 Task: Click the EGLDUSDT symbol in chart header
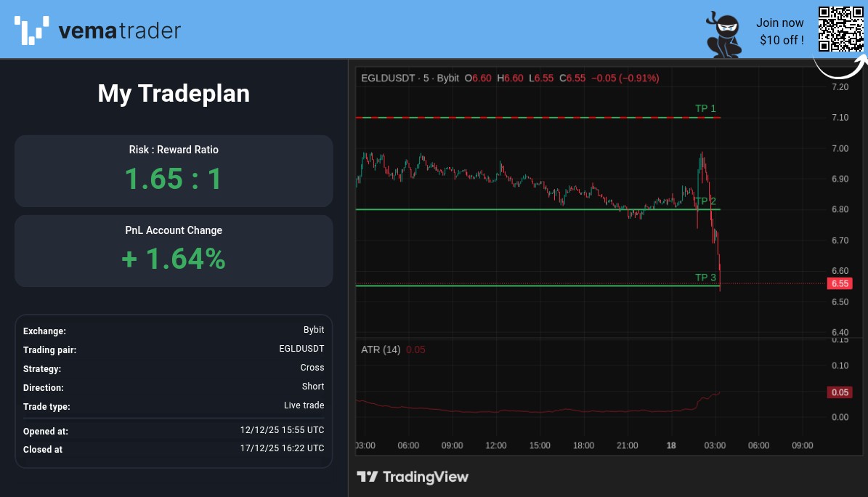point(386,78)
